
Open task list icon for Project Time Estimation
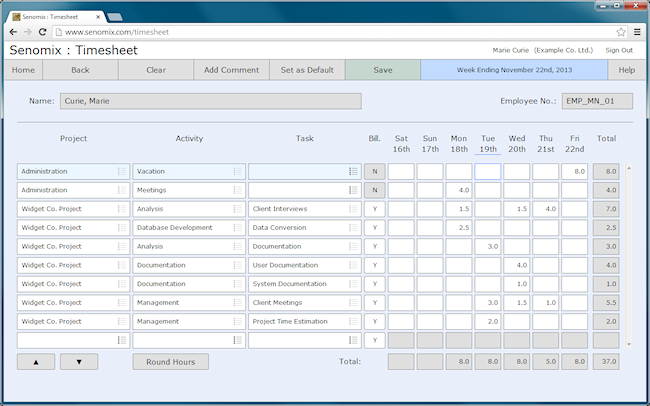pos(353,321)
